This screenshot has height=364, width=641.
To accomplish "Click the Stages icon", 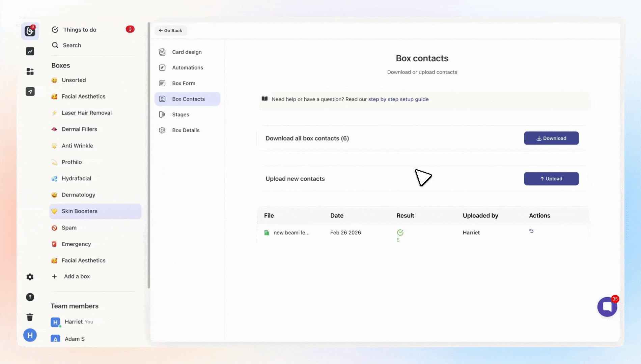I will click(x=162, y=115).
